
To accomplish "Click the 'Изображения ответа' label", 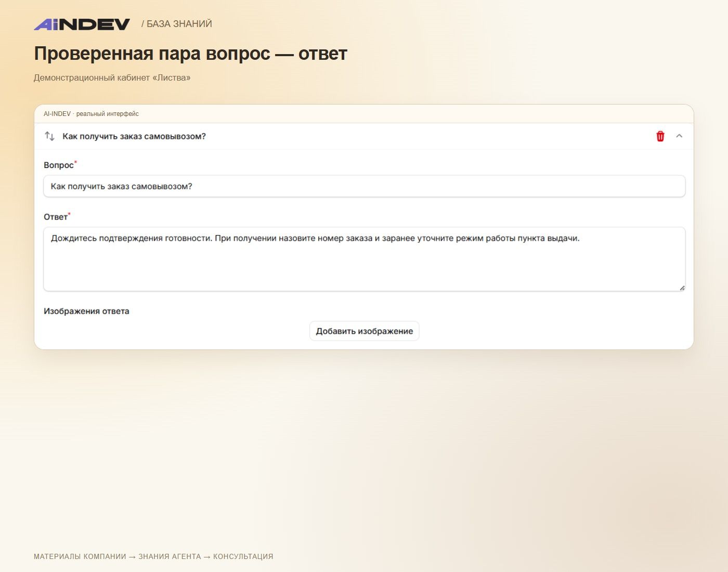I will [x=86, y=311].
